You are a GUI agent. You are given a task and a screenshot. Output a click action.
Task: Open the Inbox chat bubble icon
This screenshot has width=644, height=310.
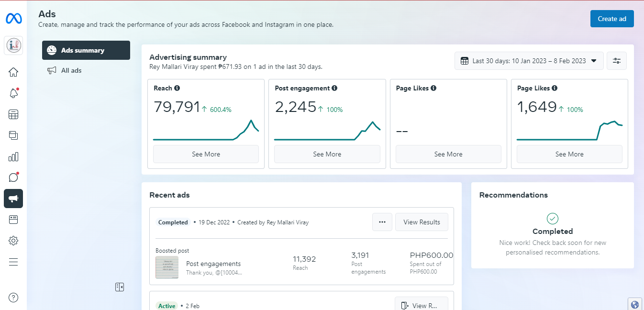[x=13, y=177]
